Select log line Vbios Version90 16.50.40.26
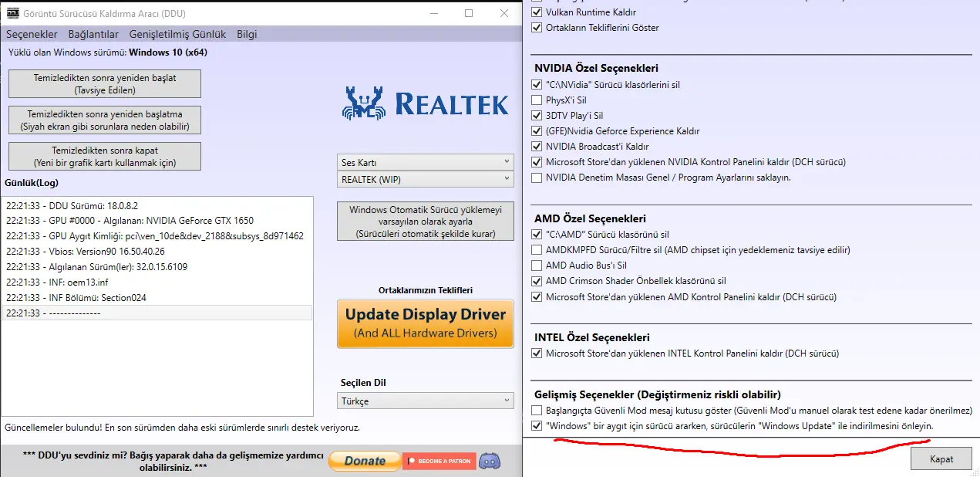This screenshot has height=477, width=980. click(x=157, y=252)
